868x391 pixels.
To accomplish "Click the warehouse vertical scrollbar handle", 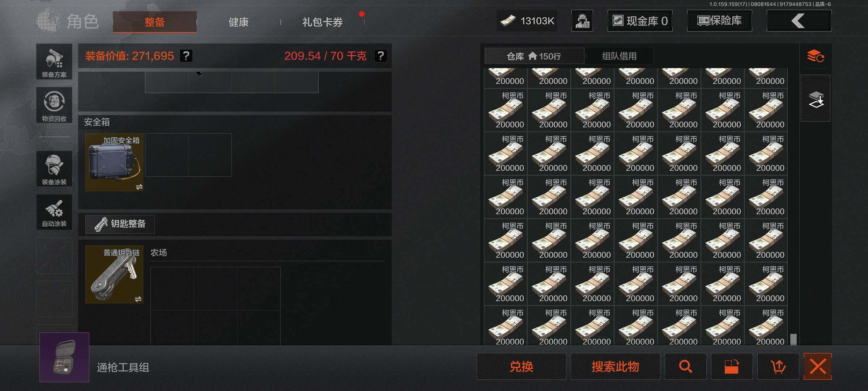I will (793, 339).
